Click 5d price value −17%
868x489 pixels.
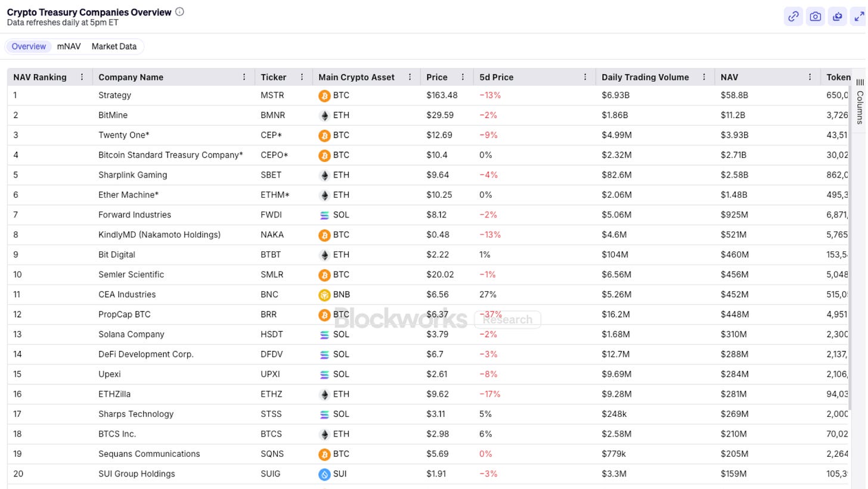[489, 394]
